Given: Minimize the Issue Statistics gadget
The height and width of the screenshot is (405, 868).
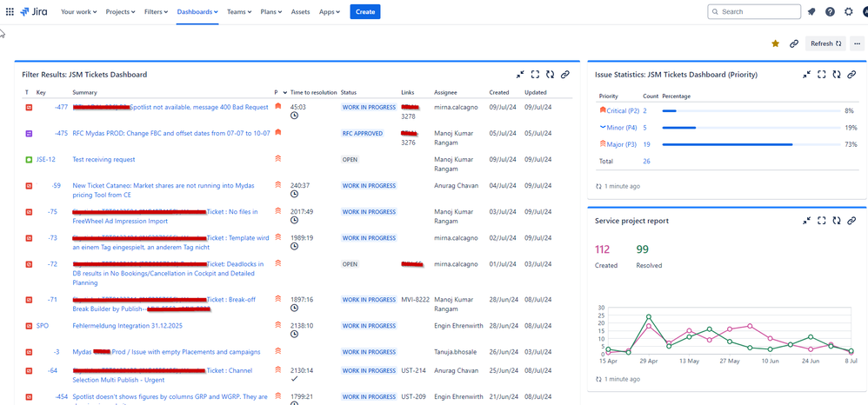Looking at the screenshot, I should (x=807, y=74).
